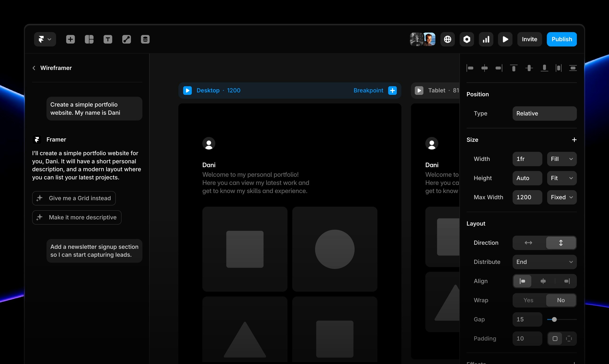Toggle individual padding mode
609x364 pixels.
coord(569,338)
